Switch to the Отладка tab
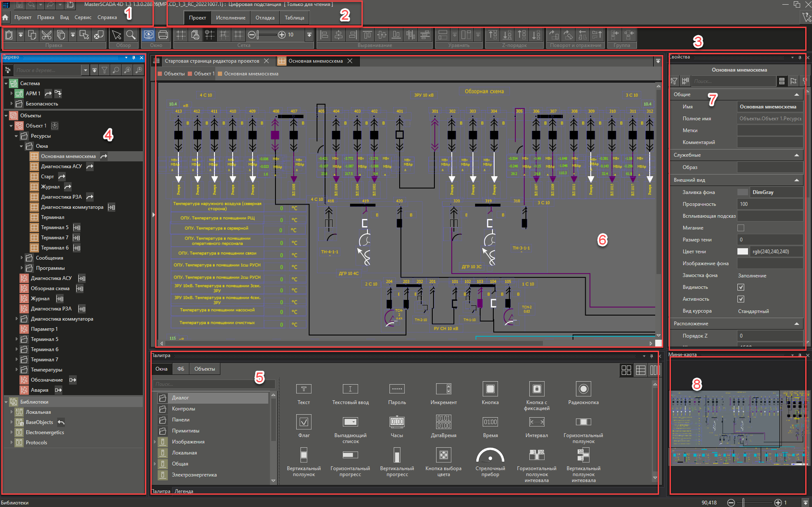 coord(264,17)
